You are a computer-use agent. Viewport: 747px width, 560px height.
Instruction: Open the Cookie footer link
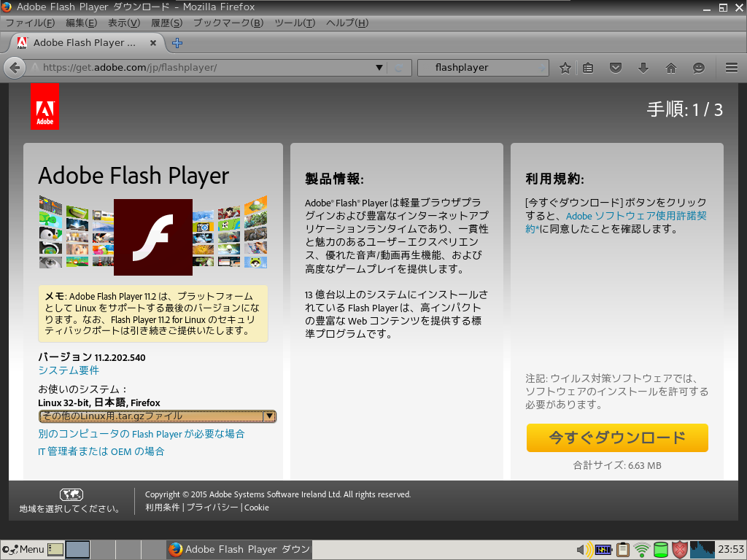(257, 507)
